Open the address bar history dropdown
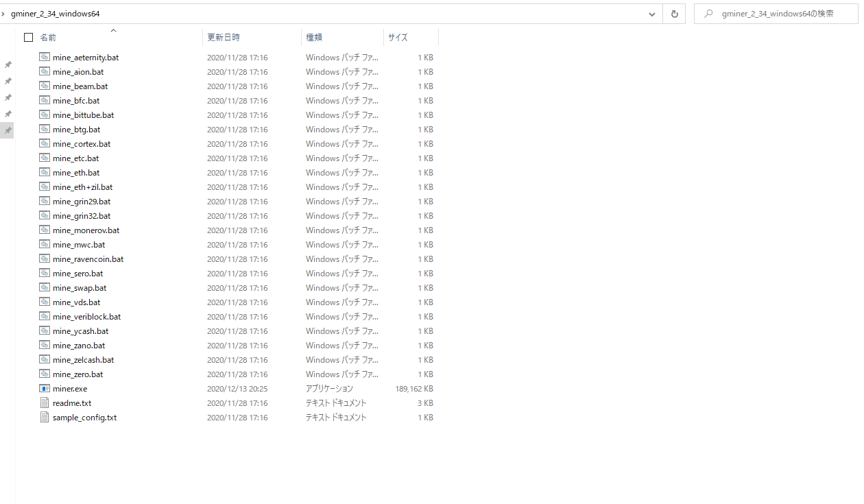 pos(651,14)
